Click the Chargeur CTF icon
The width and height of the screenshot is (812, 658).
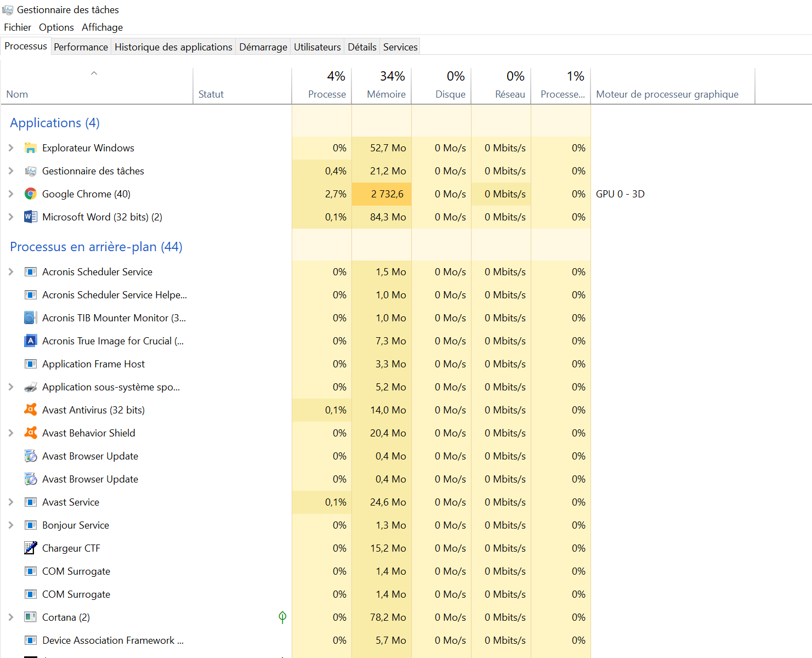31,548
